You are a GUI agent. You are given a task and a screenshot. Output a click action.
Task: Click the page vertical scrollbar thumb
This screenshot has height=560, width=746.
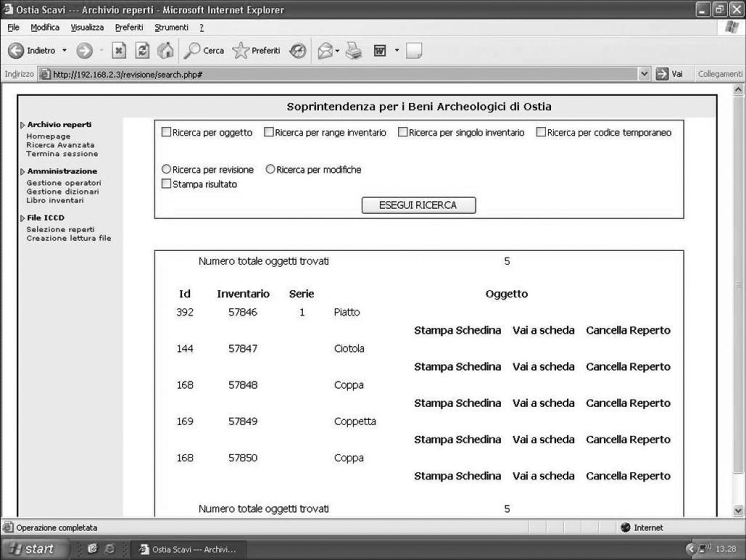738,285
